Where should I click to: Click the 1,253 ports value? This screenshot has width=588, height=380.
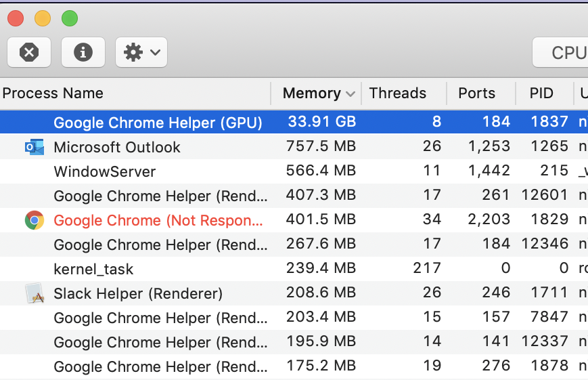pyautogui.click(x=489, y=146)
